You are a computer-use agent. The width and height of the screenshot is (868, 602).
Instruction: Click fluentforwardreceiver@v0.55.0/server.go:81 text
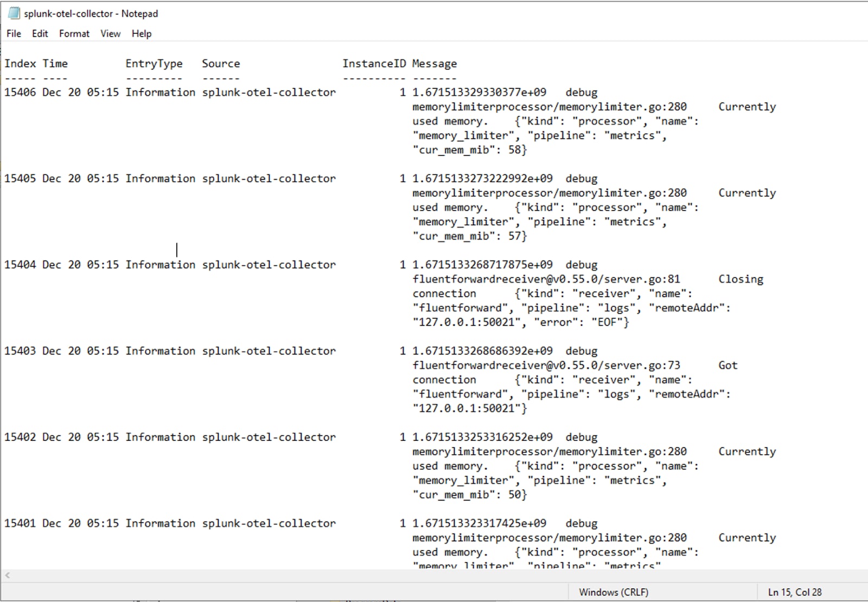pos(546,280)
